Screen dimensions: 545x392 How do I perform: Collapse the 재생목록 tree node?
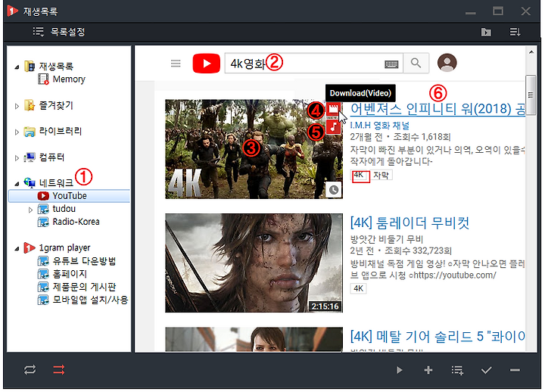tap(17, 67)
